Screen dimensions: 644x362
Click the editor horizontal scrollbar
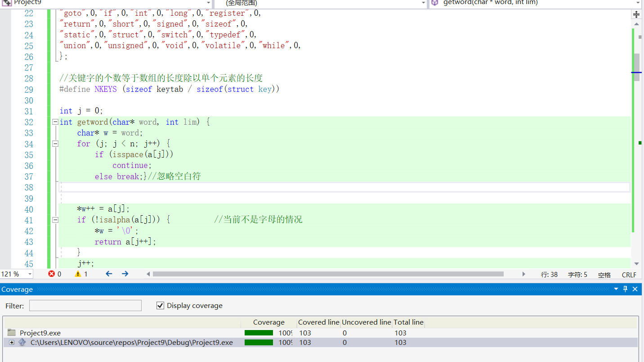coord(328,274)
